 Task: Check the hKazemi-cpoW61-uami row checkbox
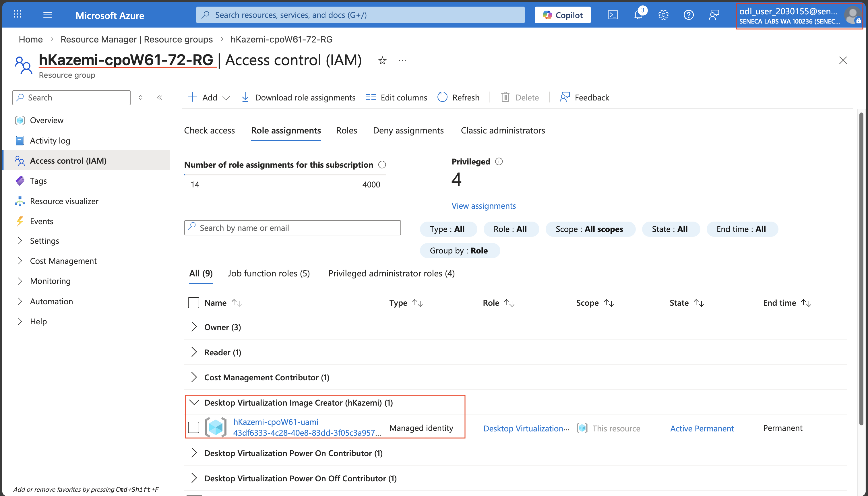(193, 427)
